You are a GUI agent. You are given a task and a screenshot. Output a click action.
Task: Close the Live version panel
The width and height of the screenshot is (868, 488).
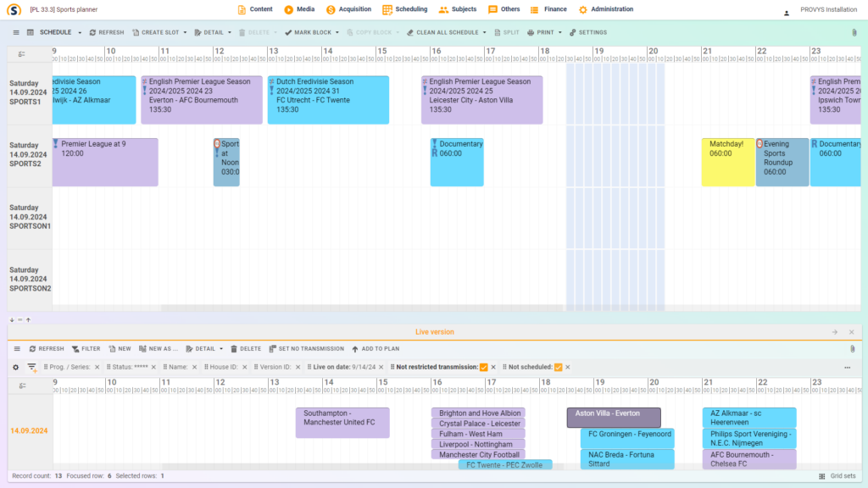coord(851,332)
